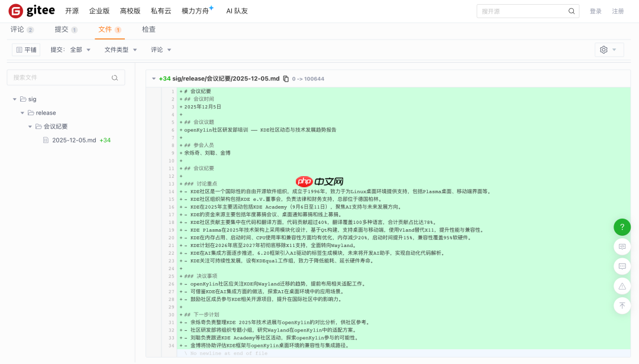Open the 文件类型 filter dropdown
This screenshot has height=364, width=639.
(120, 50)
